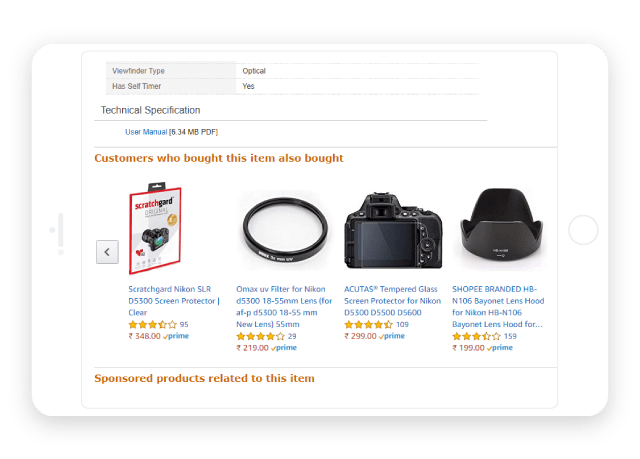Open the User Manual PDF link
Viewport: 640px width, 459px height.
(146, 132)
